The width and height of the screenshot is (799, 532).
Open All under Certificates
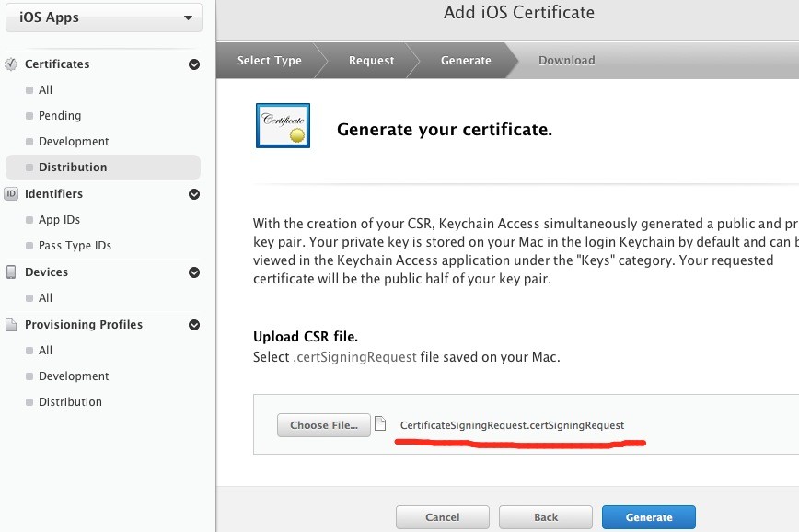coord(45,89)
